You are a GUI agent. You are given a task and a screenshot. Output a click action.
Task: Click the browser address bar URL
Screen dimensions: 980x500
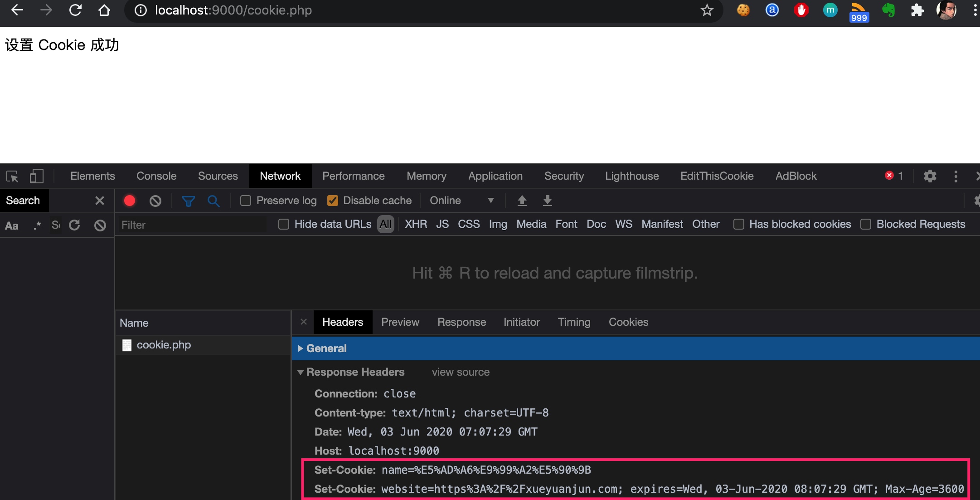(x=233, y=10)
